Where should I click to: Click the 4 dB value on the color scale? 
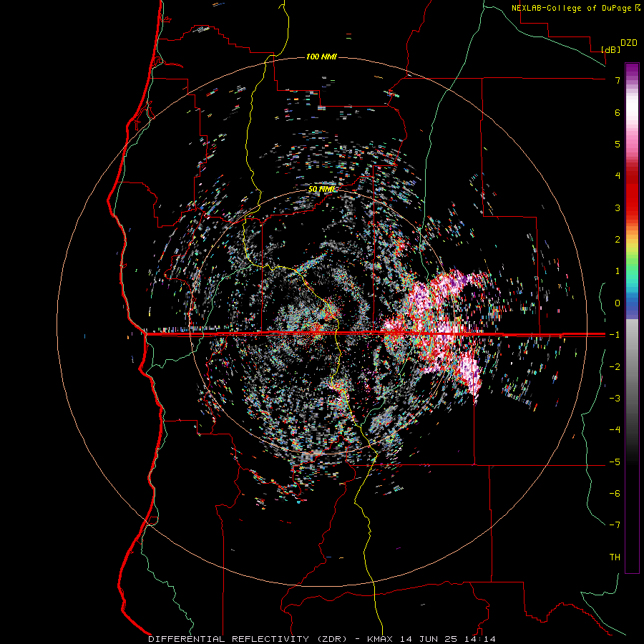point(618,176)
